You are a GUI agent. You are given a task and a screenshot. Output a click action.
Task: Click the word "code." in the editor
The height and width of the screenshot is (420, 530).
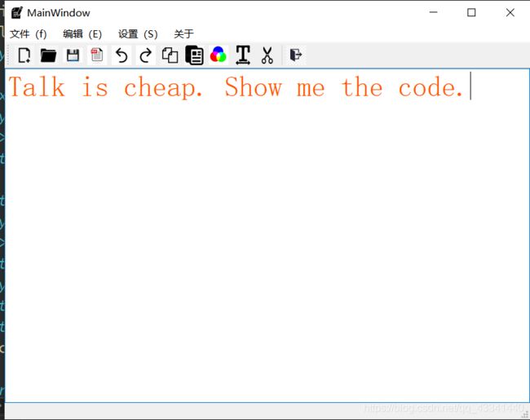(431, 87)
